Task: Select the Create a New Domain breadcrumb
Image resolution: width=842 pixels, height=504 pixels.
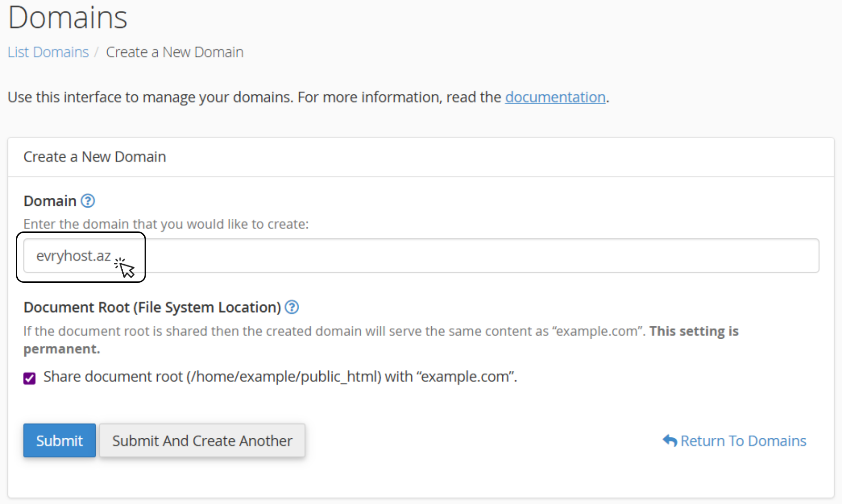Action: coord(175,52)
